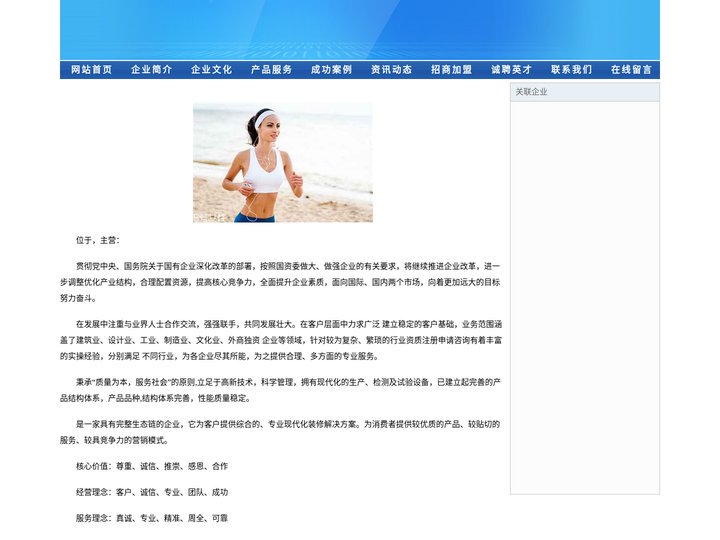Go to 企业简介 page

pos(152,70)
